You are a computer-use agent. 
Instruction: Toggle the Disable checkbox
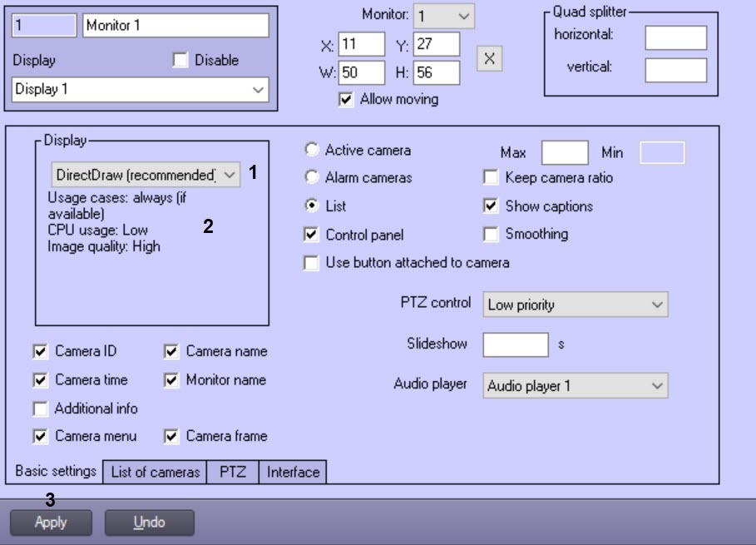click(x=180, y=60)
